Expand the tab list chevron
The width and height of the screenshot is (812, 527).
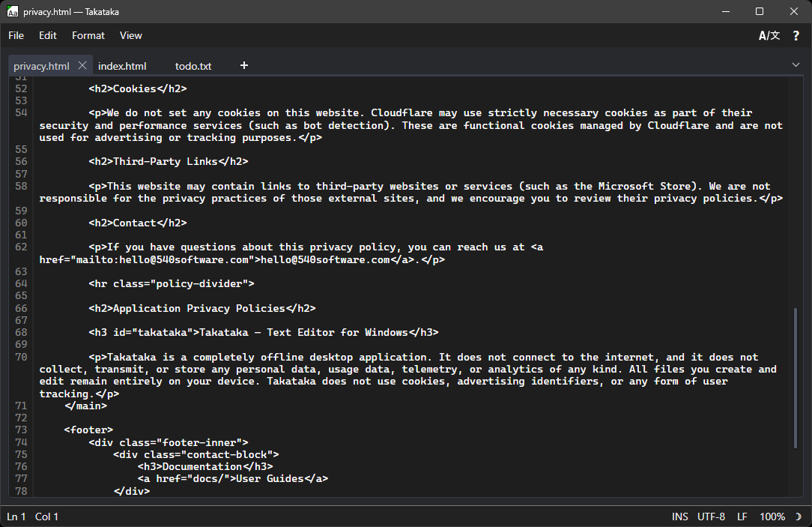[796, 64]
